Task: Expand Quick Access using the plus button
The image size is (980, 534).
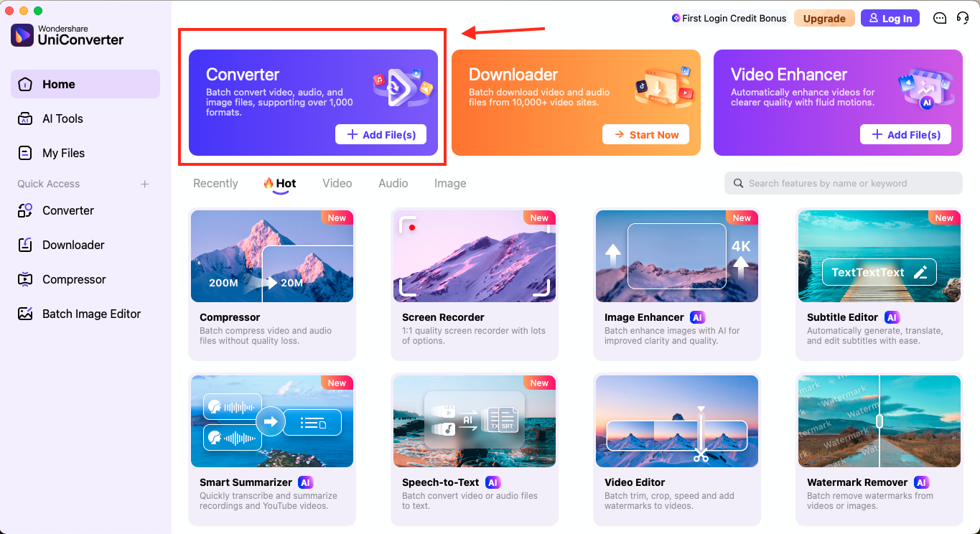Action: 144,184
